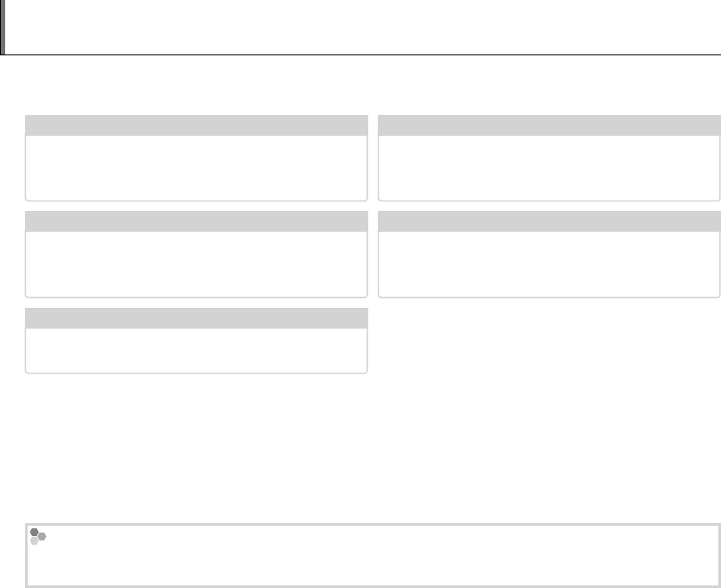Click the gutter between the top two cards
The image size is (721, 588).
click(373, 157)
